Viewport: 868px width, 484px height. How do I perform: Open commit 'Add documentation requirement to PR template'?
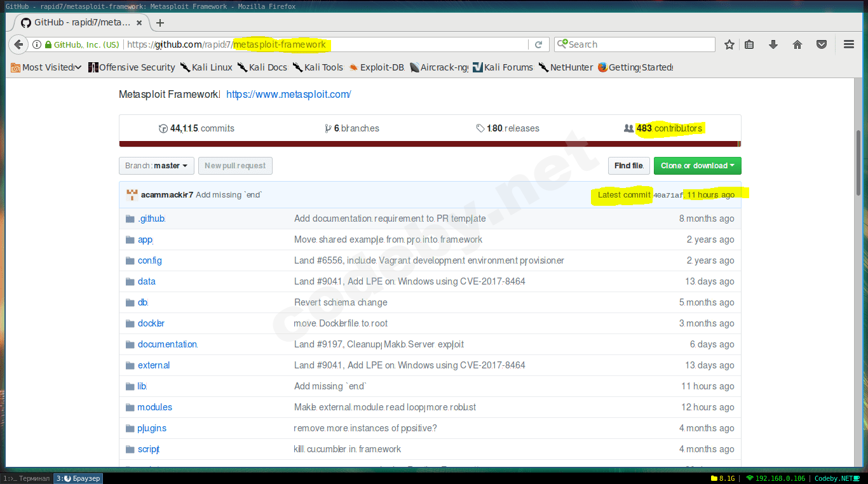click(390, 218)
